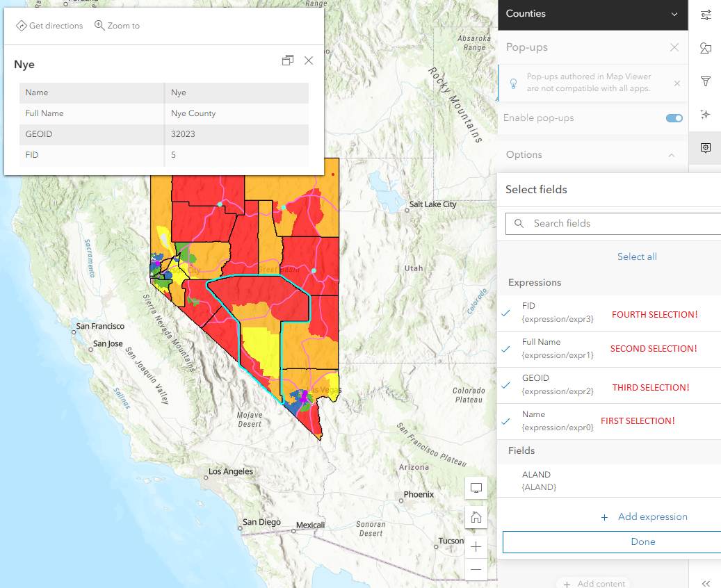Viewport: 721px width, 588px height.
Task: Open the Properties sliders panel icon
Action: point(706,15)
